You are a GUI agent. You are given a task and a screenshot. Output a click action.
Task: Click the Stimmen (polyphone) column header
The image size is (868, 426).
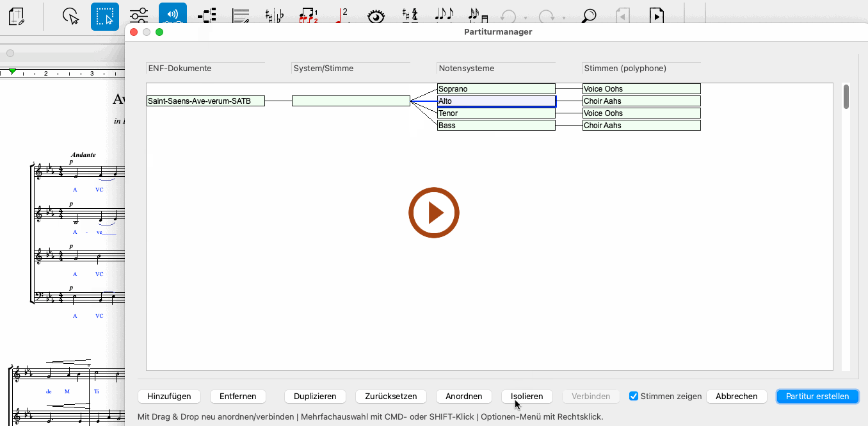point(625,69)
